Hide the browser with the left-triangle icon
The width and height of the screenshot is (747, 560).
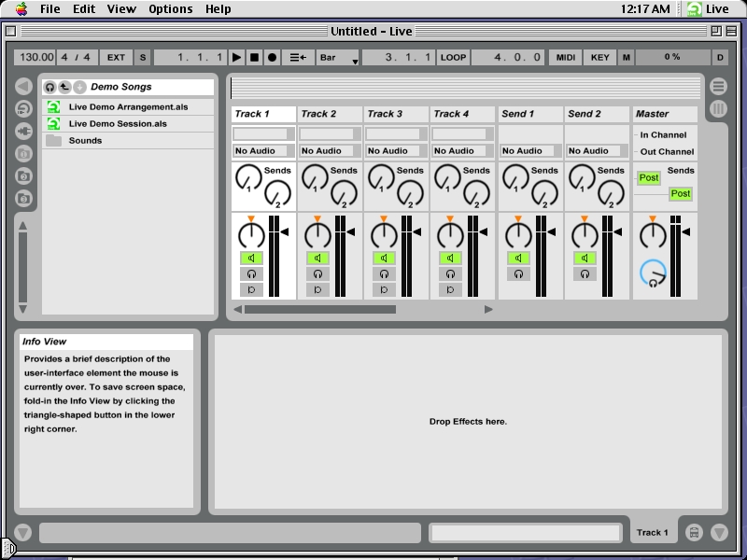(23, 86)
